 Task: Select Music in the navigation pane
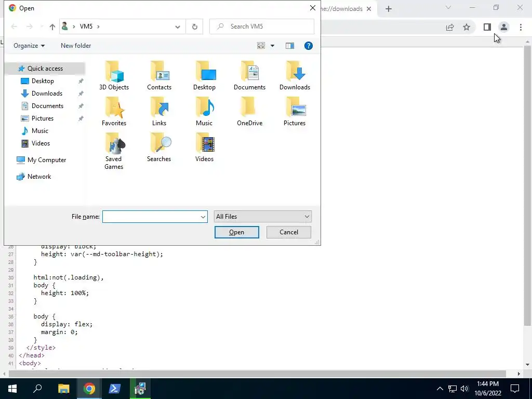[x=39, y=131]
